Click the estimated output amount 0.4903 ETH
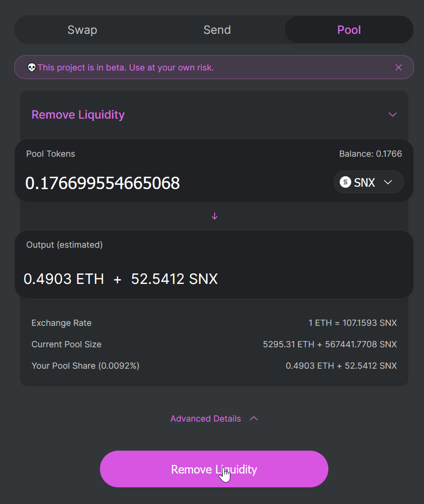 click(x=64, y=279)
